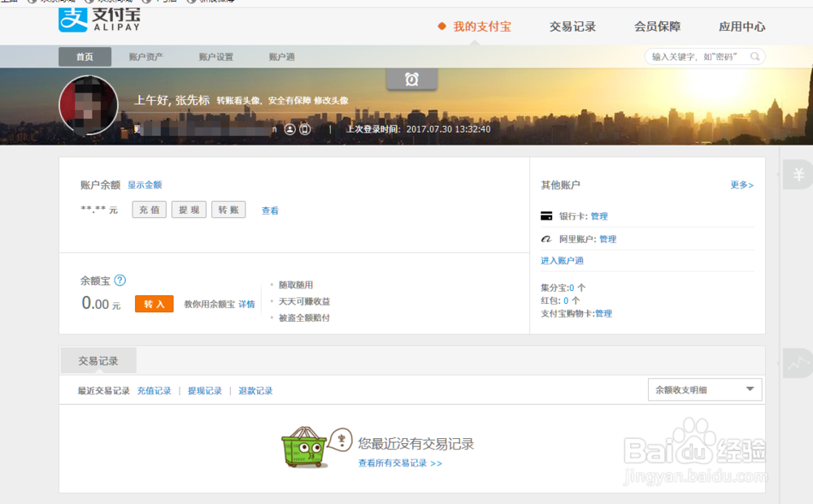813x504 pixels.
Task: Click the 充值 button under account balance
Action: tap(149, 209)
